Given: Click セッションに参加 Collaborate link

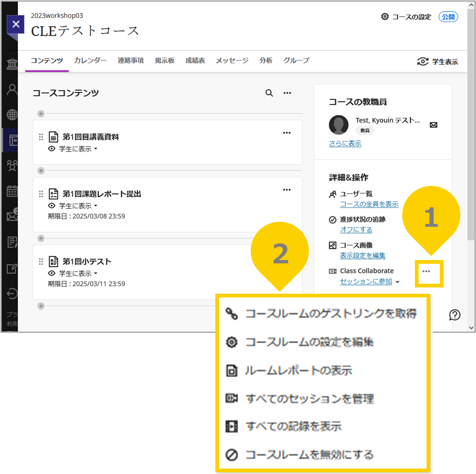Looking at the screenshot, I should click(366, 281).
